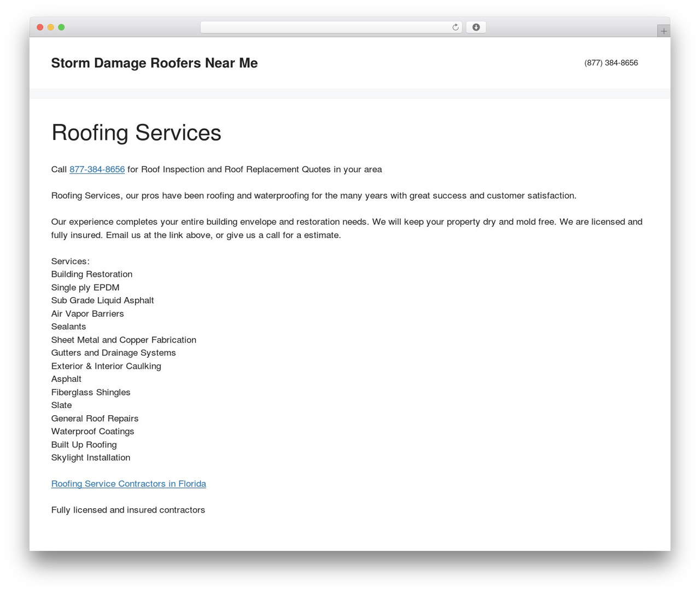Open a new tab with the plus button
Image resolution: width=700 pixels, height=593 pixels.
pyautogui.click(x=663, y=31)
